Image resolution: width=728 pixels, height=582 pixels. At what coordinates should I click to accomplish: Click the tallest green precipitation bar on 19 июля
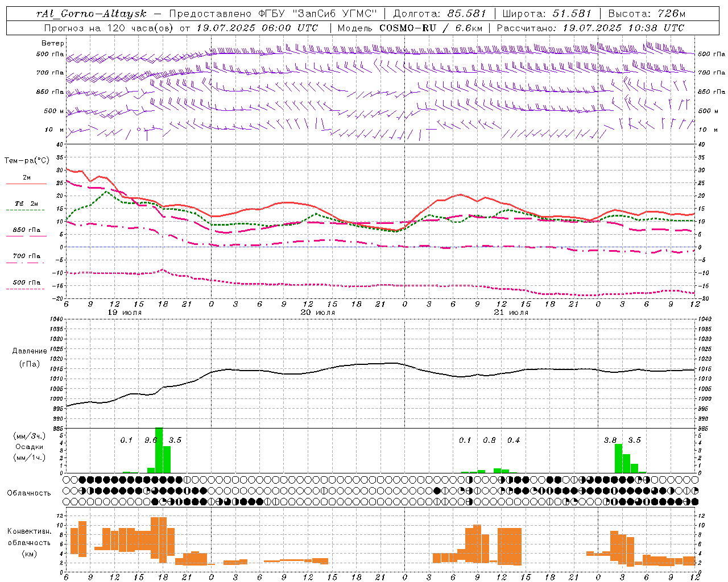(159, 450)
